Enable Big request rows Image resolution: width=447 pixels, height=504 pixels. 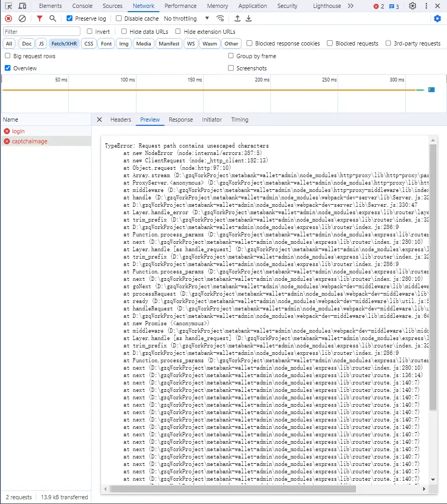pyautogui.click(x=7, y=56)
